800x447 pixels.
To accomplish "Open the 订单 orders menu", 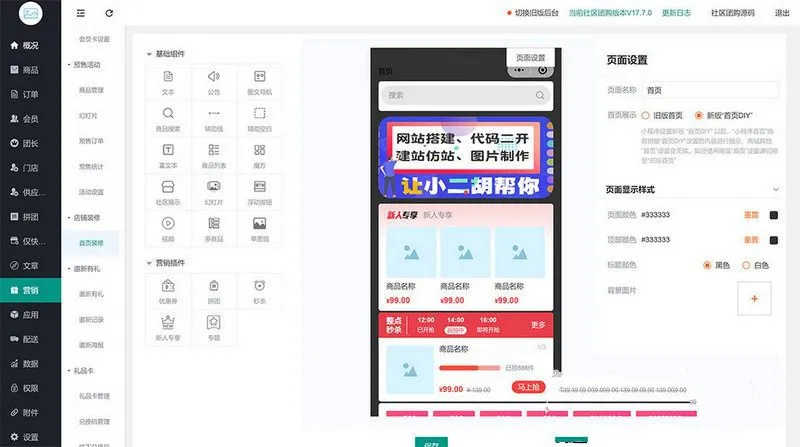I will (x=31, y=94).
